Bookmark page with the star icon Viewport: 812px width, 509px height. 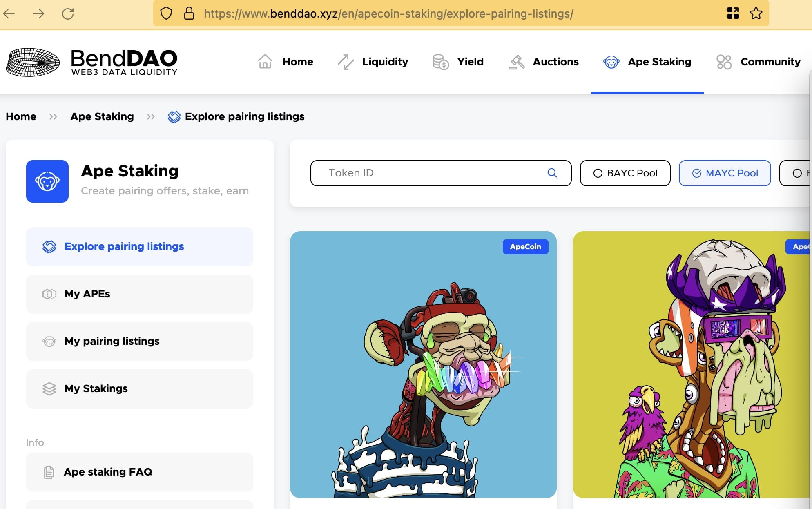pyautogui.click(x=756, y=13)
